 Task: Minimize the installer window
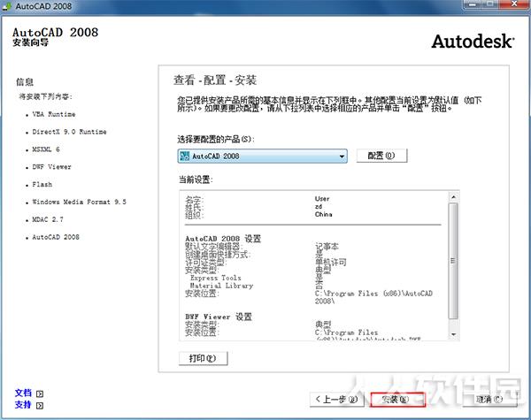(x=472, y=4)
